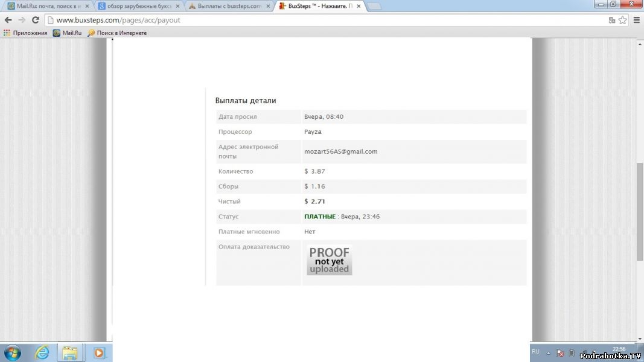Click the translate page icon in address bar
Viewport: 644px width, 362px height.
coord(611,20)
